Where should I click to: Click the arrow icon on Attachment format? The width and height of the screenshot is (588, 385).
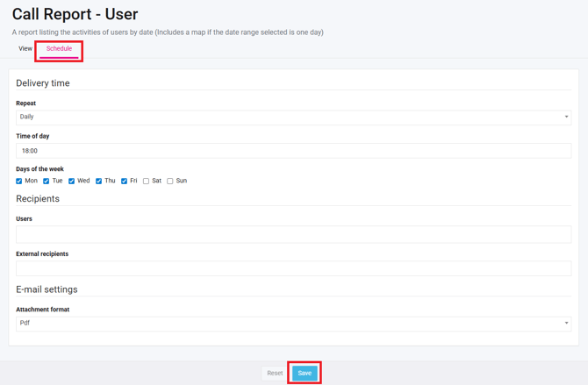click(566, 323)
